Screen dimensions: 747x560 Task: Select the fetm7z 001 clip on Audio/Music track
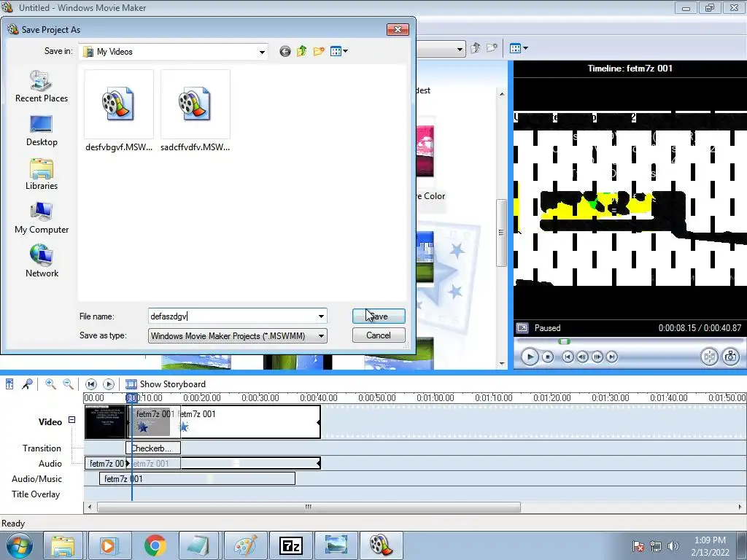tap(197, 478)
